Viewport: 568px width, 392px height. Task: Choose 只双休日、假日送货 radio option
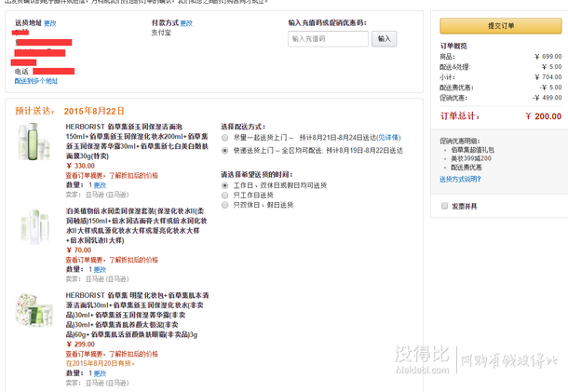(225, 205)
